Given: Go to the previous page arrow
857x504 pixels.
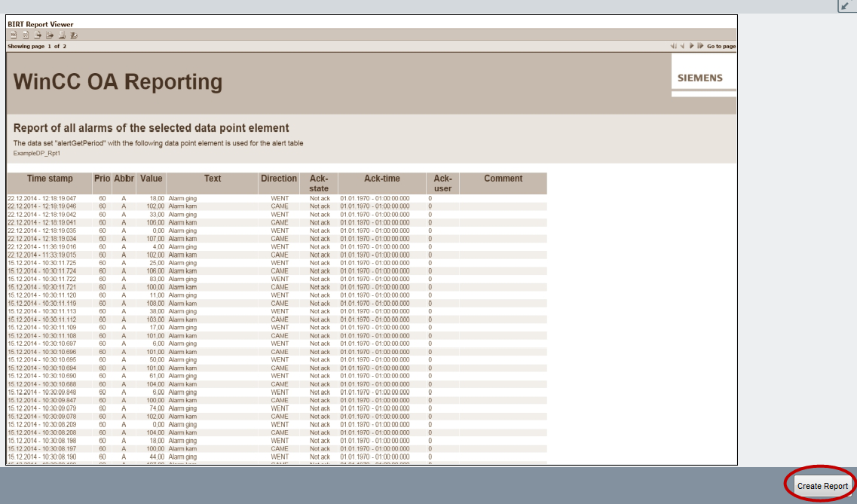Looking at the screenshot, I should pos(682,46).
